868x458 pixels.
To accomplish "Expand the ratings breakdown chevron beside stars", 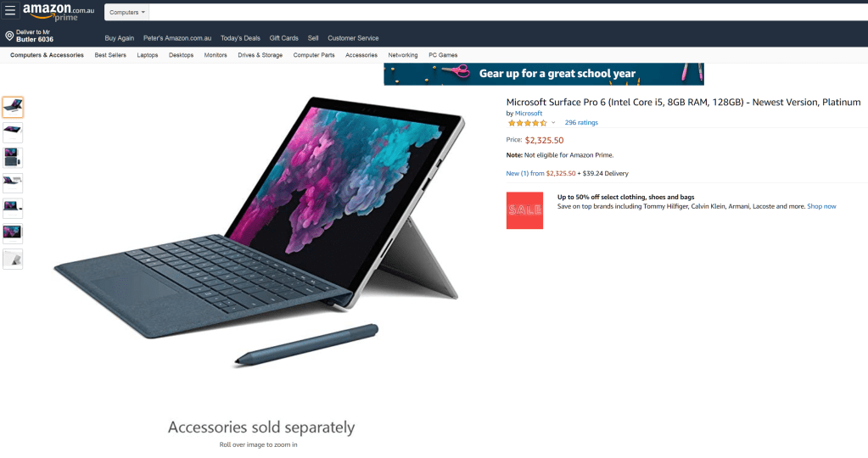I will [x=553, y=123].
